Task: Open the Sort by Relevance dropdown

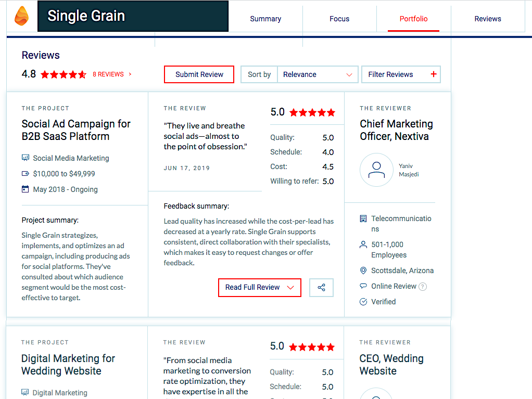Action: tap(318, 74)
